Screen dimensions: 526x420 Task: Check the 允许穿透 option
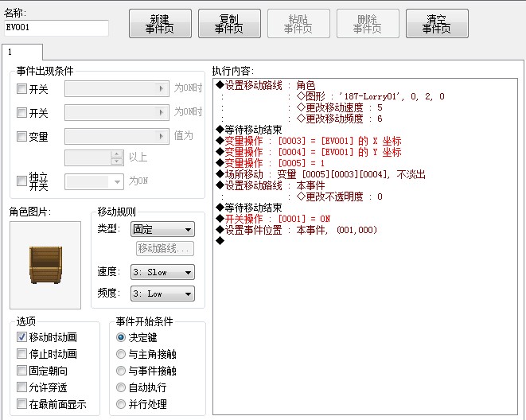point(21,387)
